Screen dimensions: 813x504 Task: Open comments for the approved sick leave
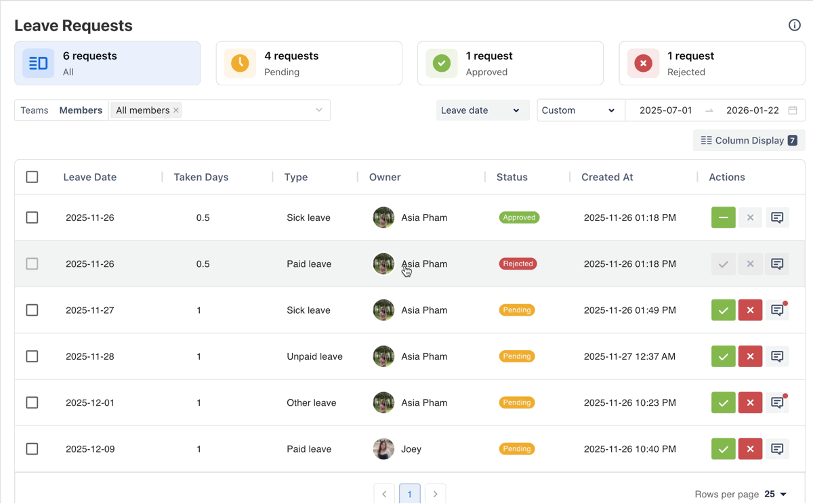click(777, 217)
